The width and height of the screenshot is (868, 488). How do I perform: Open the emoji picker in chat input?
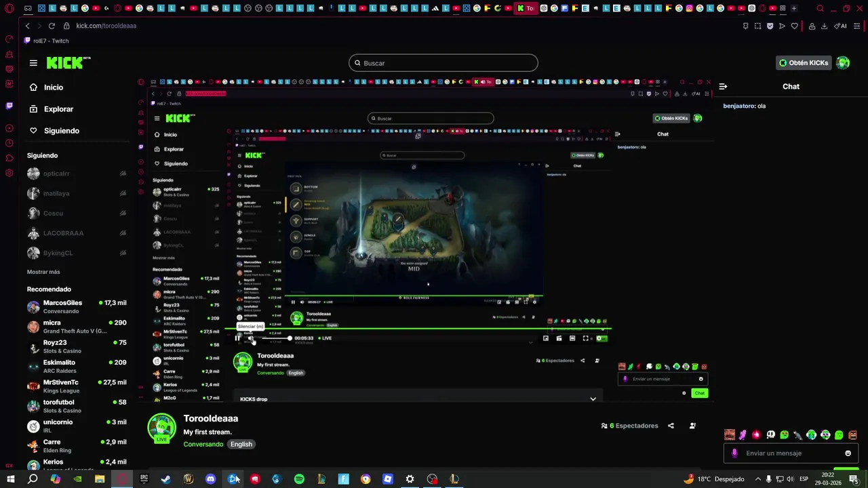(x=848, y=453)
